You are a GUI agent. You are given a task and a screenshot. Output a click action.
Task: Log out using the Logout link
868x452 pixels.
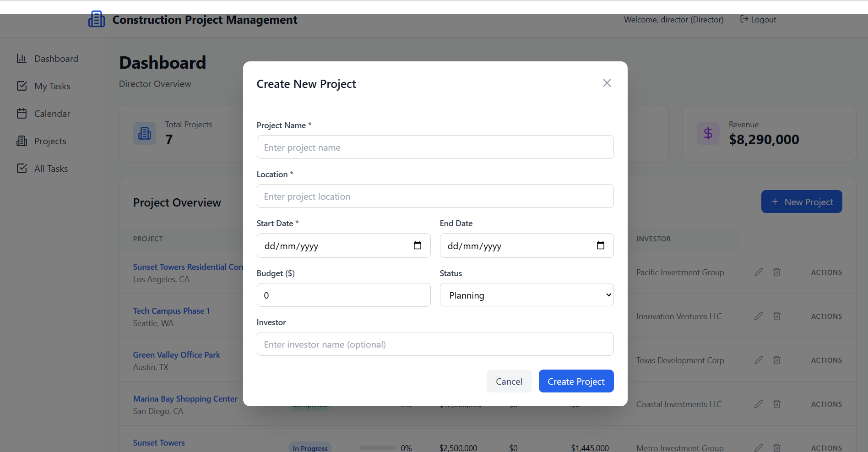pos(758,19)
